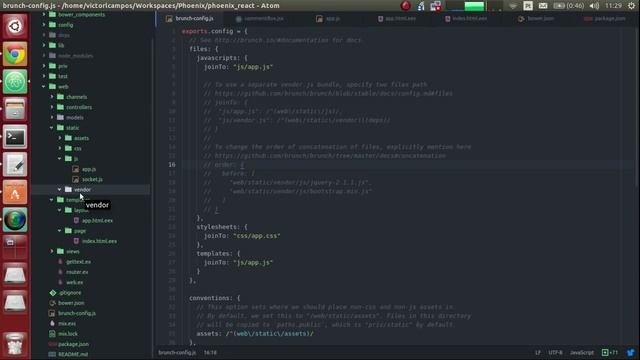Place cursor on joinTo "css/app.css" line
This screenshot has width=640, height=360.
(x=242, y=236)
